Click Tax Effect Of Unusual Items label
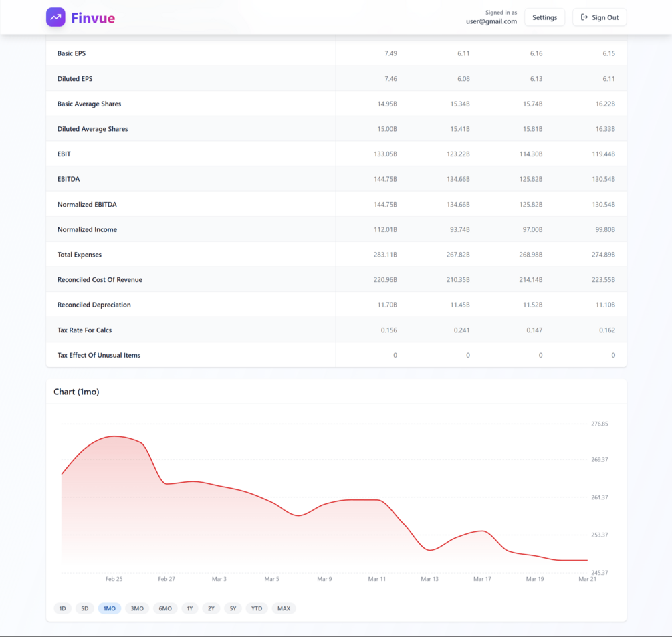672x637 pixels. (x=99, y=355)
